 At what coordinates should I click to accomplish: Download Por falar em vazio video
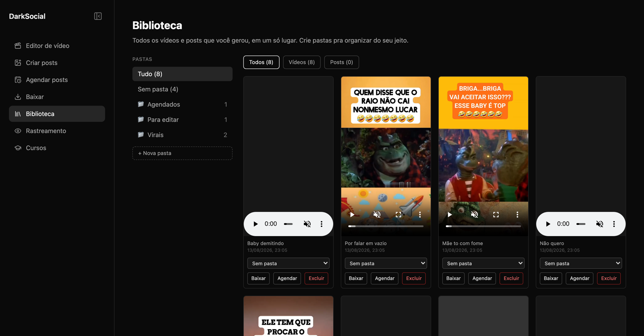pos(356,278)
